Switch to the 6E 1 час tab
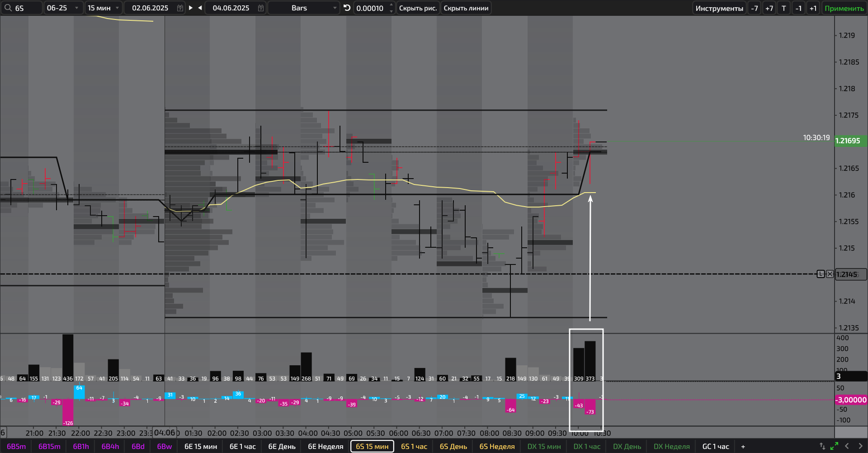Image resolution: width=868 pixels, height=453 pixels. point(243,446)
